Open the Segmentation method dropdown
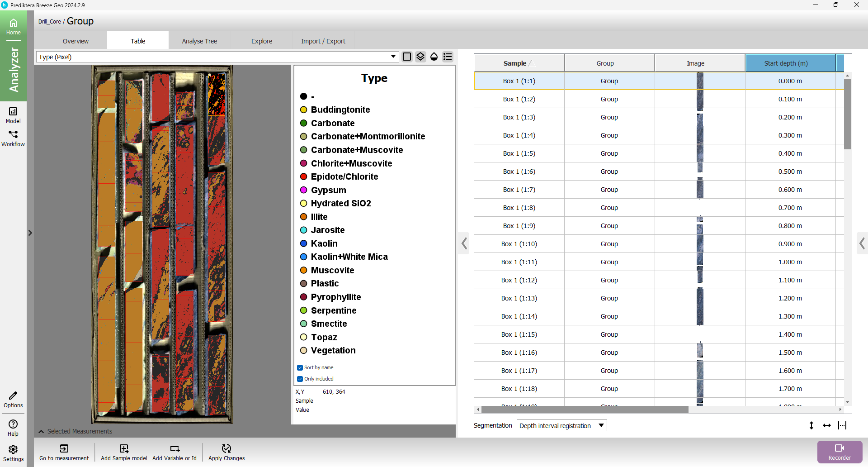This screenshot has height=467, width=868. (x=561, y=425)
